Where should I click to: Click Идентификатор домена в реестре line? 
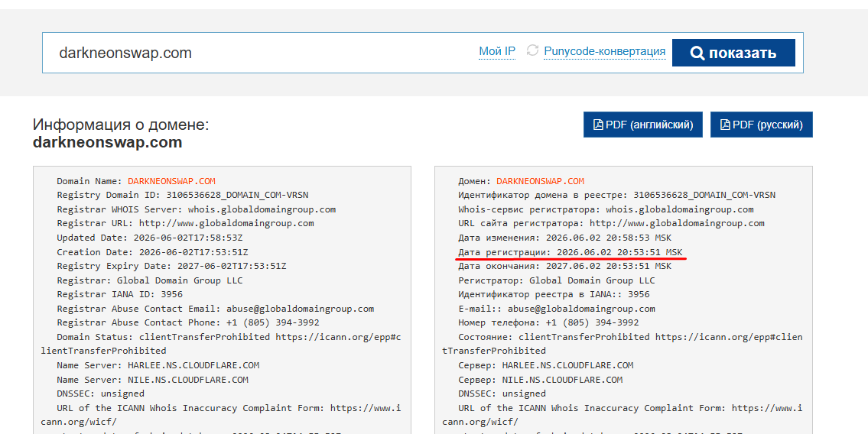click(616, 195)
